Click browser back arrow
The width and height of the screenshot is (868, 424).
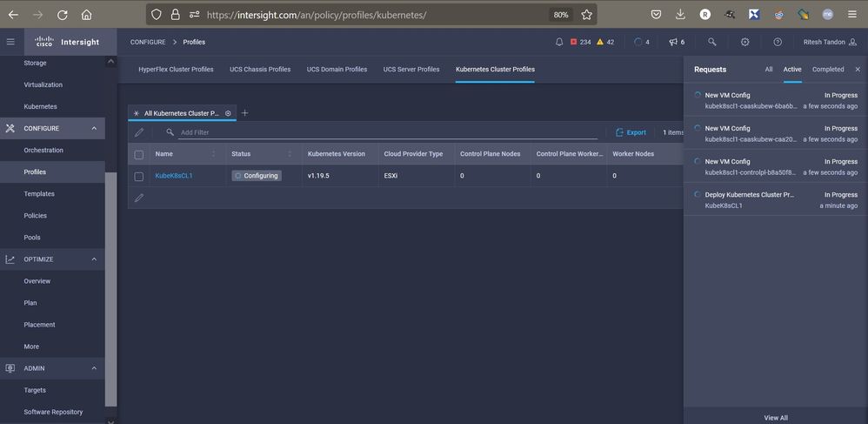[13, 15]
